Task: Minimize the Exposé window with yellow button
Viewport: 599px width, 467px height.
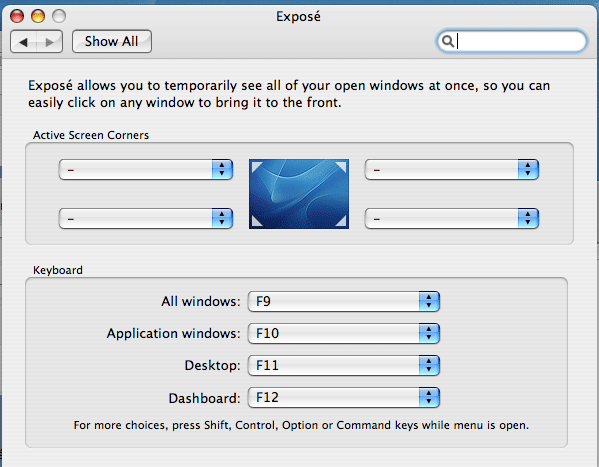Action: (38, 16)
